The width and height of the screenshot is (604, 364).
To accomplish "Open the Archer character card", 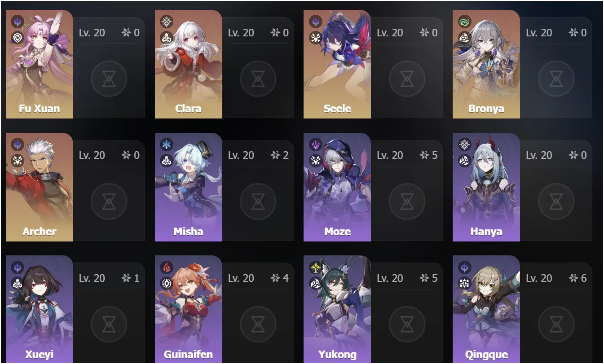I will coord(40,187).
